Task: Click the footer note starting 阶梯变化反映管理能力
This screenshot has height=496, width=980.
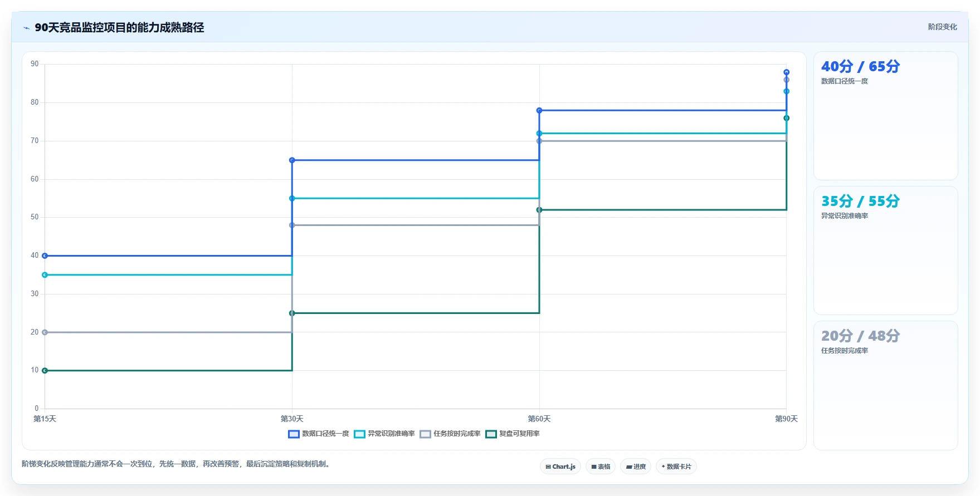Action: click(177, 464)
